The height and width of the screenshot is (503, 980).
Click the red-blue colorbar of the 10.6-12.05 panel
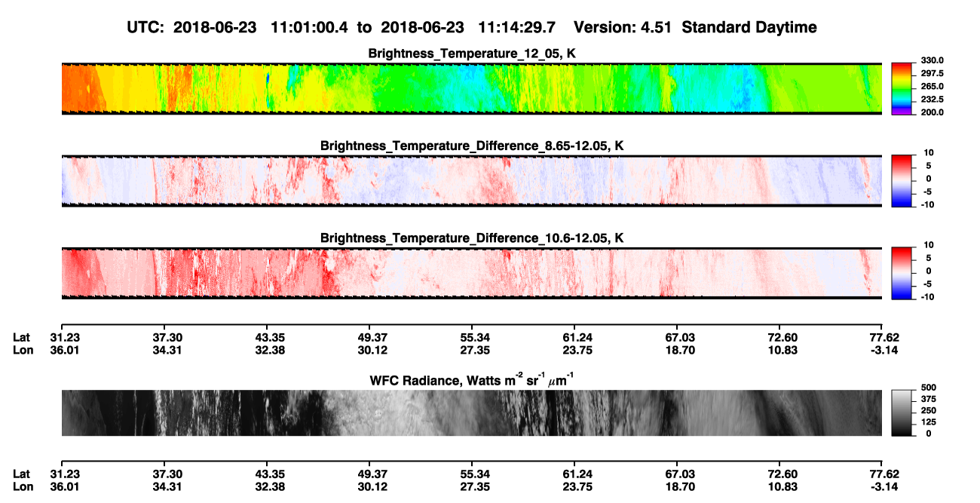(902, 273)
